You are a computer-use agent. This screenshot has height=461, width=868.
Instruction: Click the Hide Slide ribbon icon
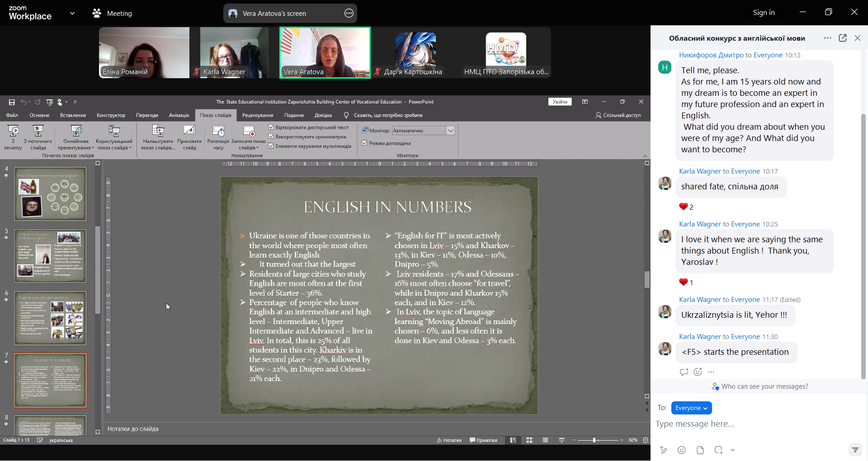click(x=189, y=132)
